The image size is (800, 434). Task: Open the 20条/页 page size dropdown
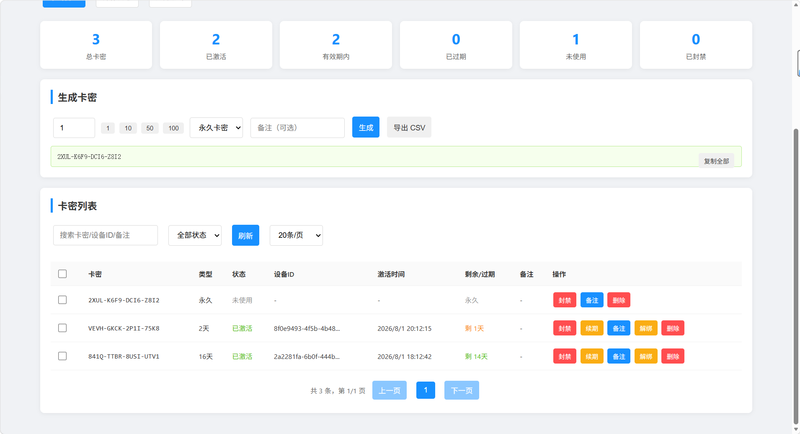tap(296, 235)
